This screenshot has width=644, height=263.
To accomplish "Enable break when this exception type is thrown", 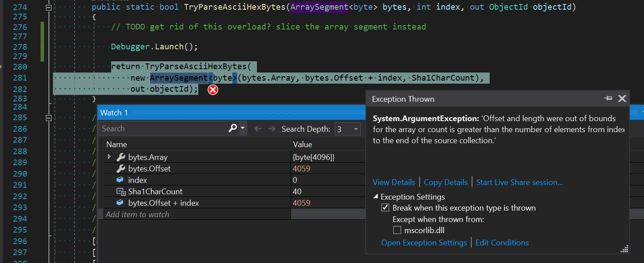I will tap(385, 207).
